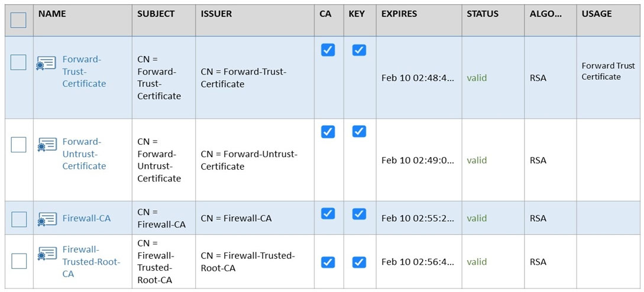Toggle KEY checkbox for Forward-Untrust-Certificate

[359, 131]
